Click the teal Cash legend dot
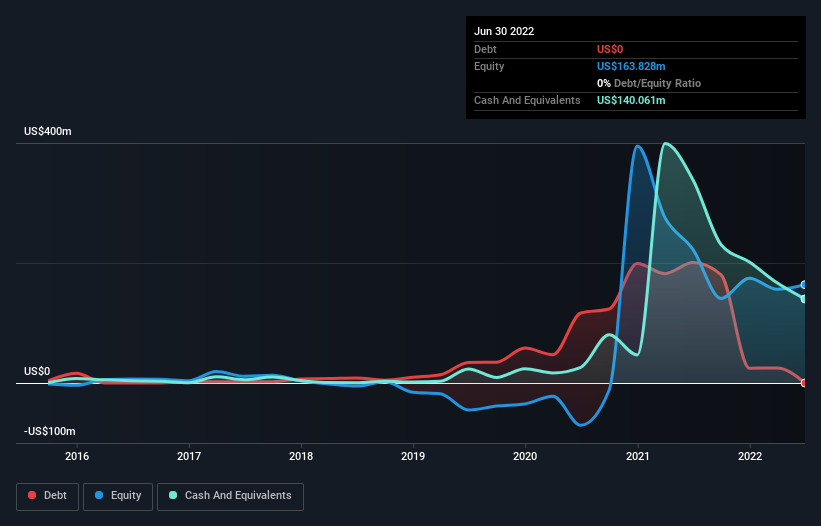 (173, 495)
